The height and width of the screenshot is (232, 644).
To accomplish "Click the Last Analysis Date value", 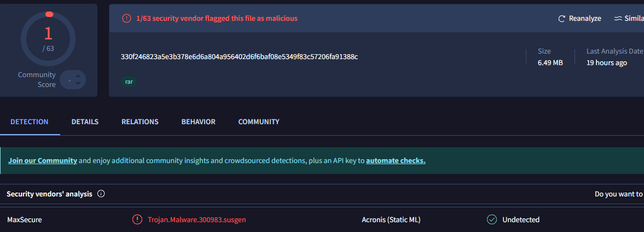I will click(606, 63).
